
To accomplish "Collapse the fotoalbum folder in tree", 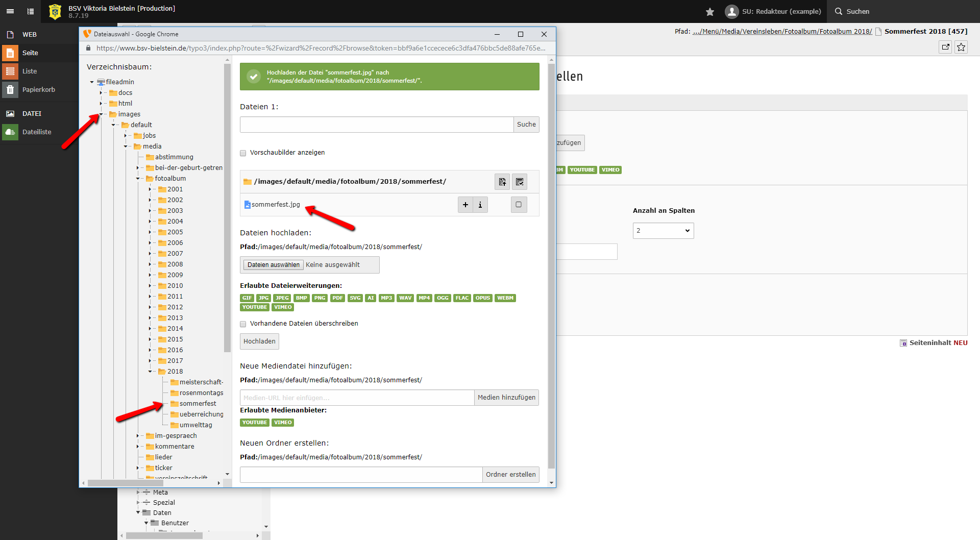I will 138,179.
